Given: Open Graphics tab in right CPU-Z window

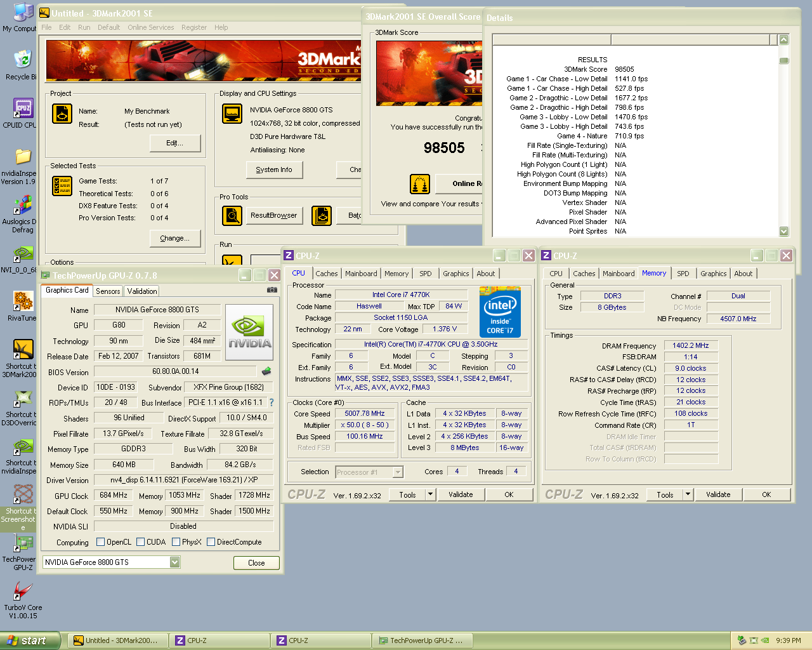Looking at the screenshot, I should point(713,274).
